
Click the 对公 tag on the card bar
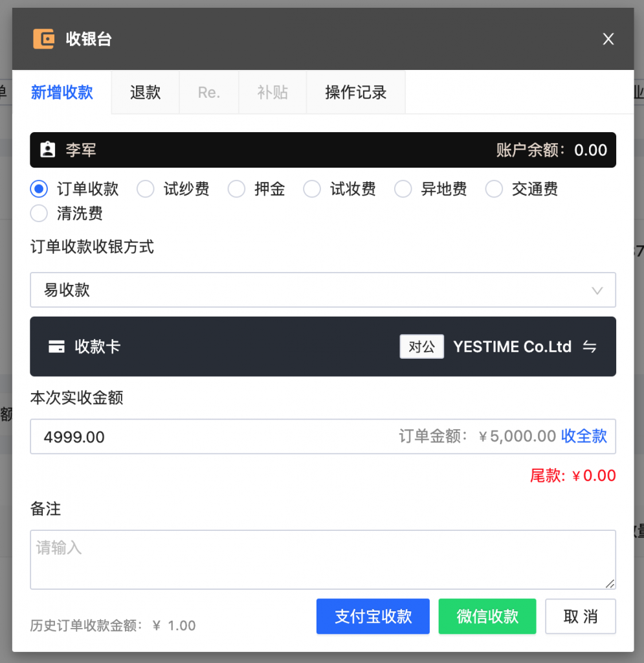click(421, 346)
